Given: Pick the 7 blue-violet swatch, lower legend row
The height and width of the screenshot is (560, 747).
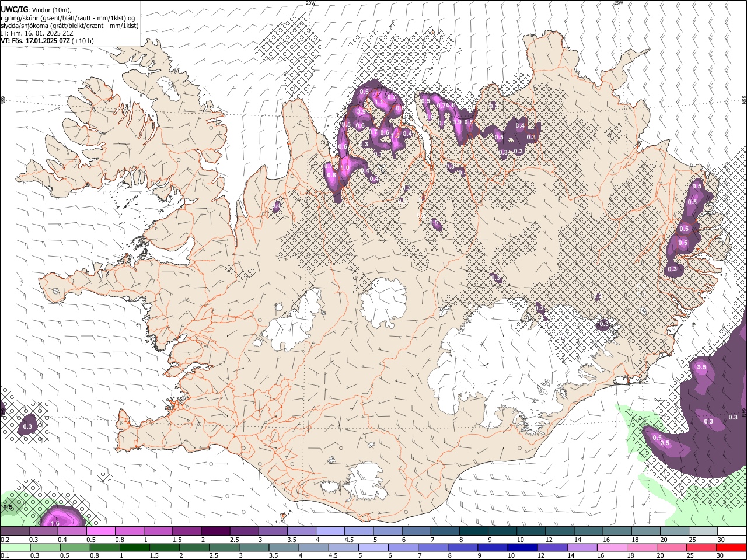Looking at the screenshot, I should click(x=433, y=548).
